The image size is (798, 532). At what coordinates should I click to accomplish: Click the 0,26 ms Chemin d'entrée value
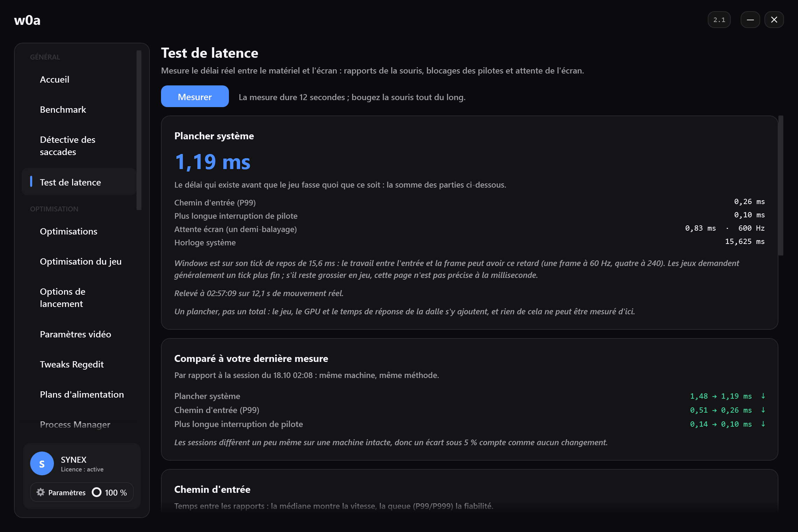tap(749, 202)
